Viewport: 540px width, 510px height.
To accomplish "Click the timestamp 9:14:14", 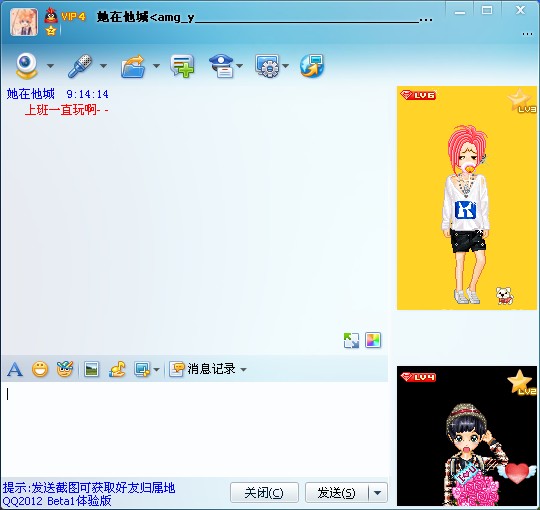I will tap(87, 94).
